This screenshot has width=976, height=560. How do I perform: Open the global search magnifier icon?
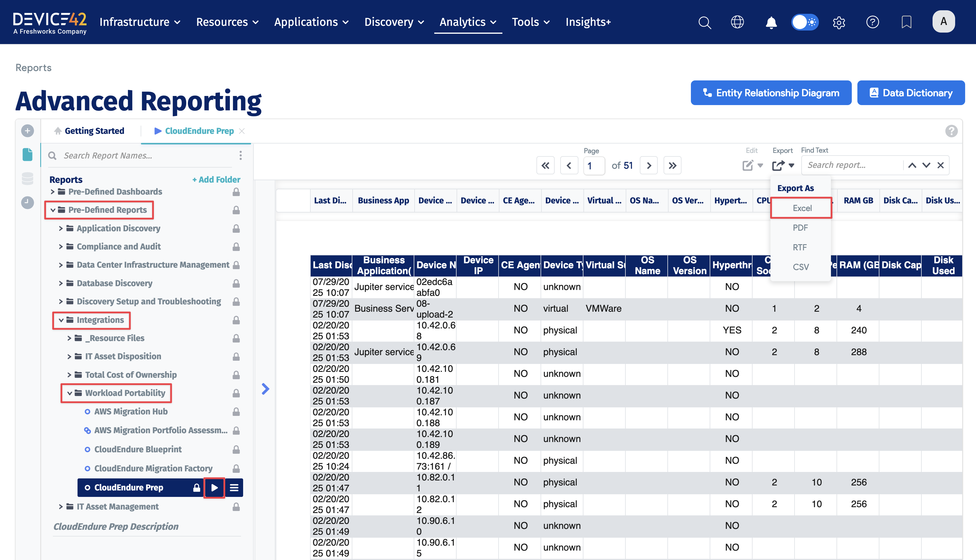click(704, 22)
